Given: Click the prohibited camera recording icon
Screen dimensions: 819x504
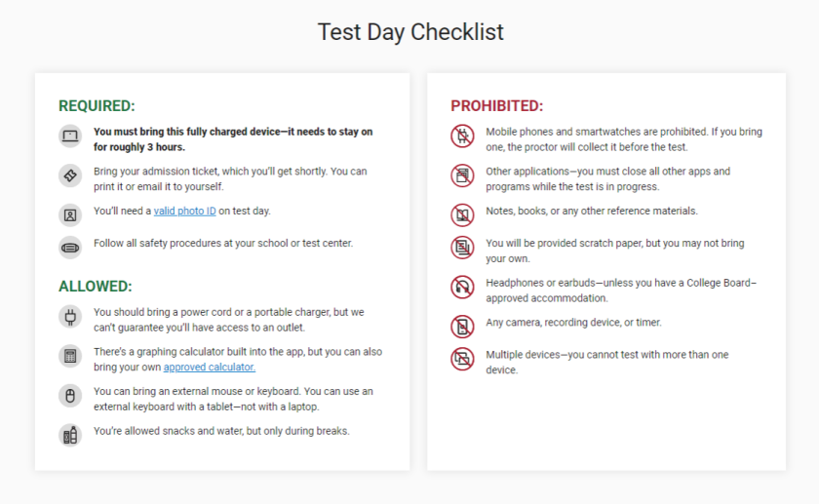Looking at the screenshot, I should (462, 327).
